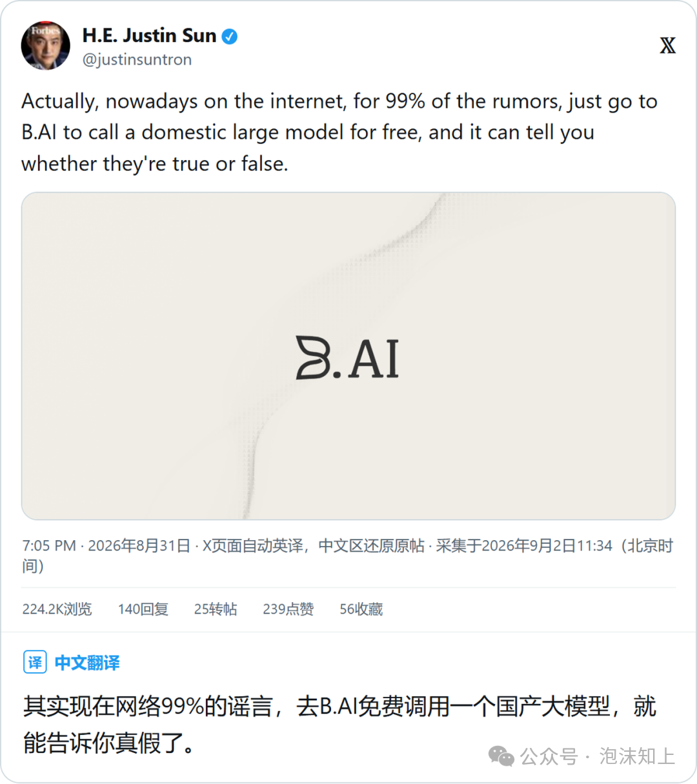Click the Chinese translation paragraph
This screenshot has width=697, height=784.
click(339, 725)
